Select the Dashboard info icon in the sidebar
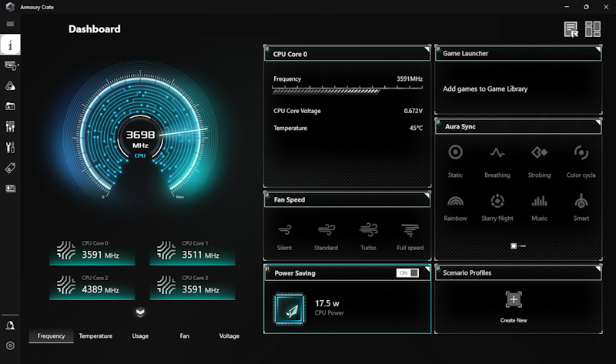 click(10, 45)
